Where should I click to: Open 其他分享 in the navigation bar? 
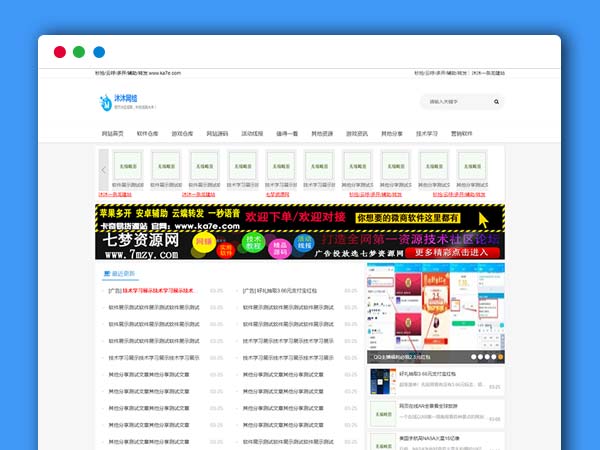click(x=392, y=134)
